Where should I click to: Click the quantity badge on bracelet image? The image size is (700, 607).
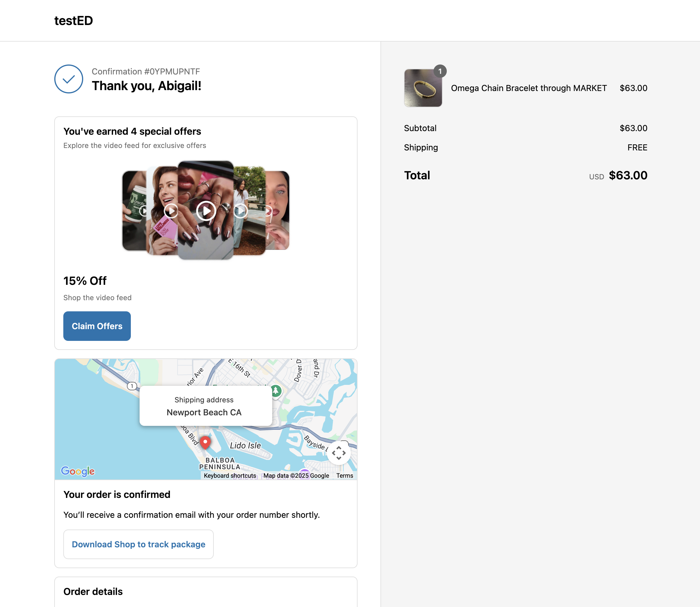tap(440, 71)
